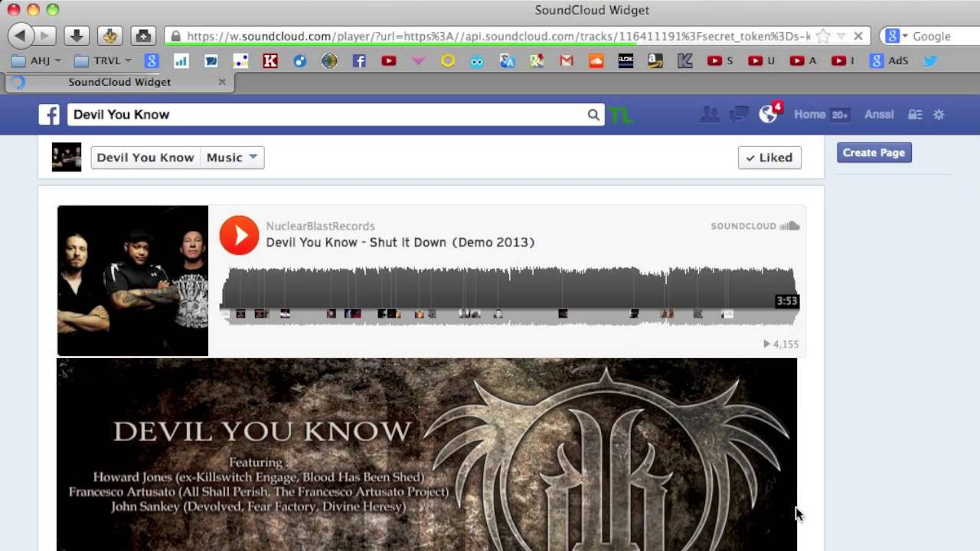Seek within the track waveform

508,295
